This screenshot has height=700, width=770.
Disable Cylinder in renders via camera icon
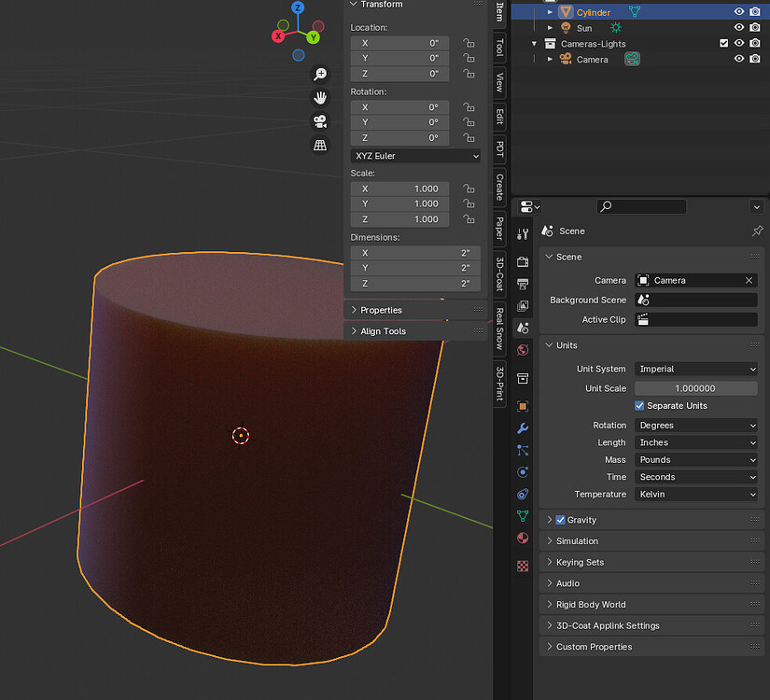(755, 12)
